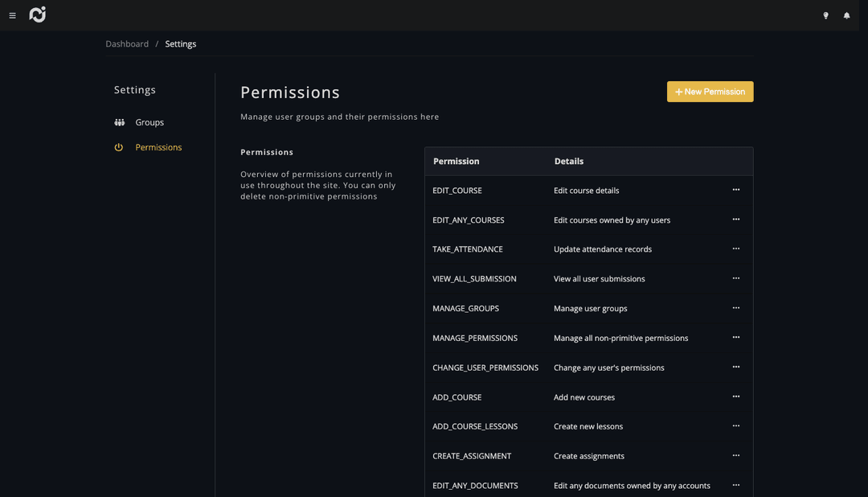This screenshot has width=868, height=497.
Task: Select the VIEW_ALL_SUBMISSION permission name
Action: [474, 279]
